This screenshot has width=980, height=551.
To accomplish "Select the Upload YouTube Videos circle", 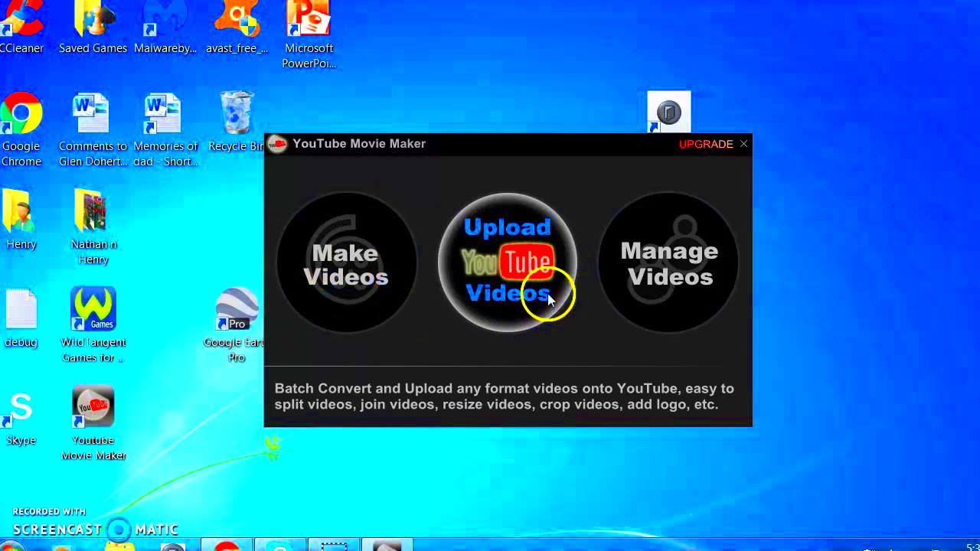I will click(508, 262).
